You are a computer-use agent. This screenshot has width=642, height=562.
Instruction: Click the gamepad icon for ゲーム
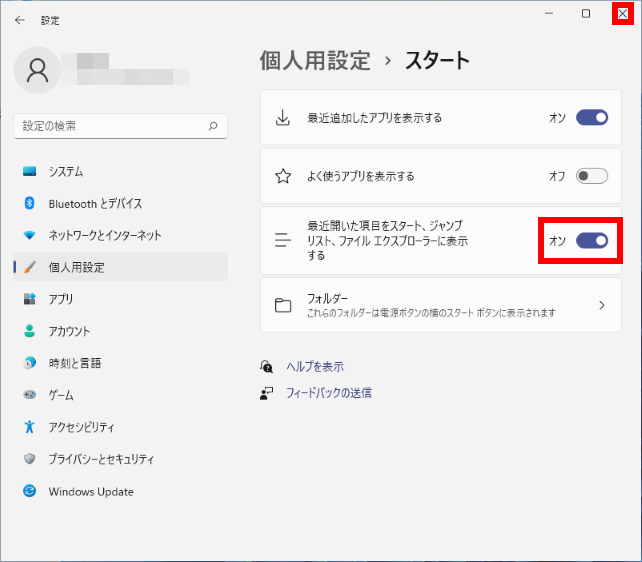[x=29, y=395]
